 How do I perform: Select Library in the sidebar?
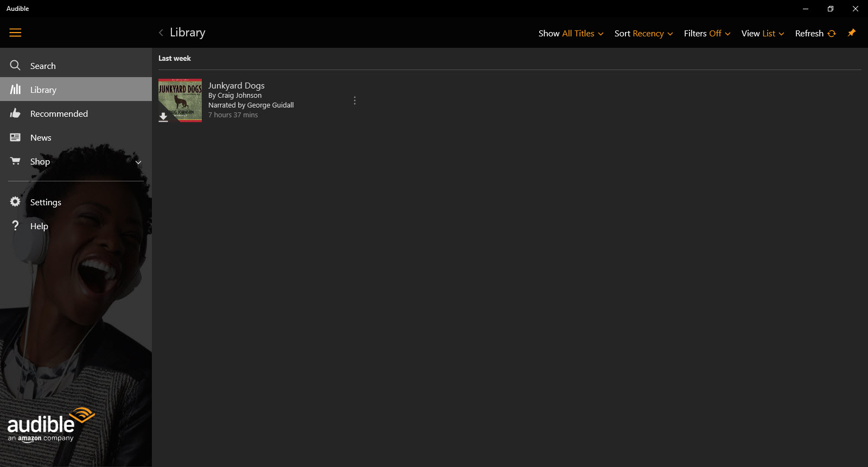[76, 90]
